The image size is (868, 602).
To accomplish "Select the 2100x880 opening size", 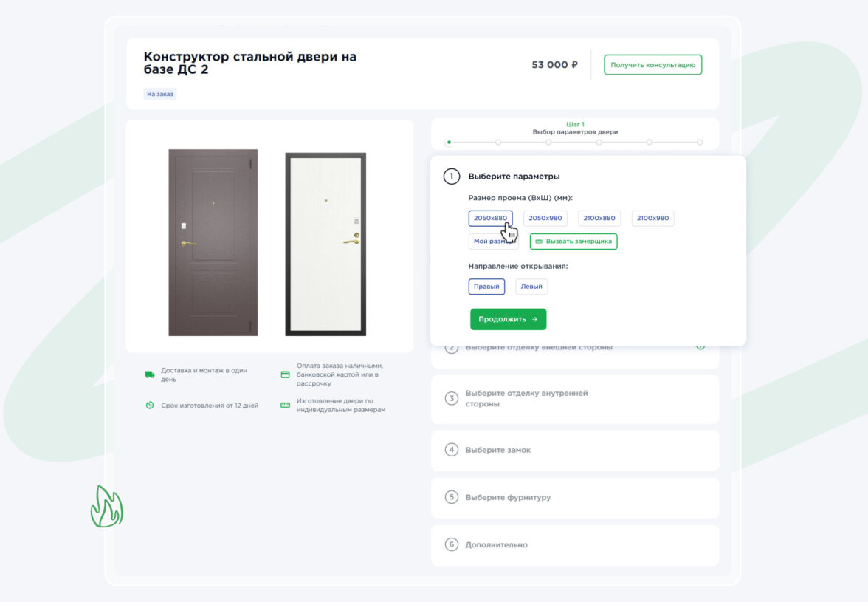I will tap(599, 218).
